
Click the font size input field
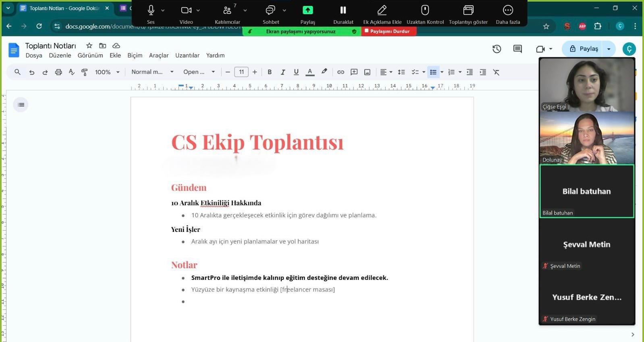241,72
